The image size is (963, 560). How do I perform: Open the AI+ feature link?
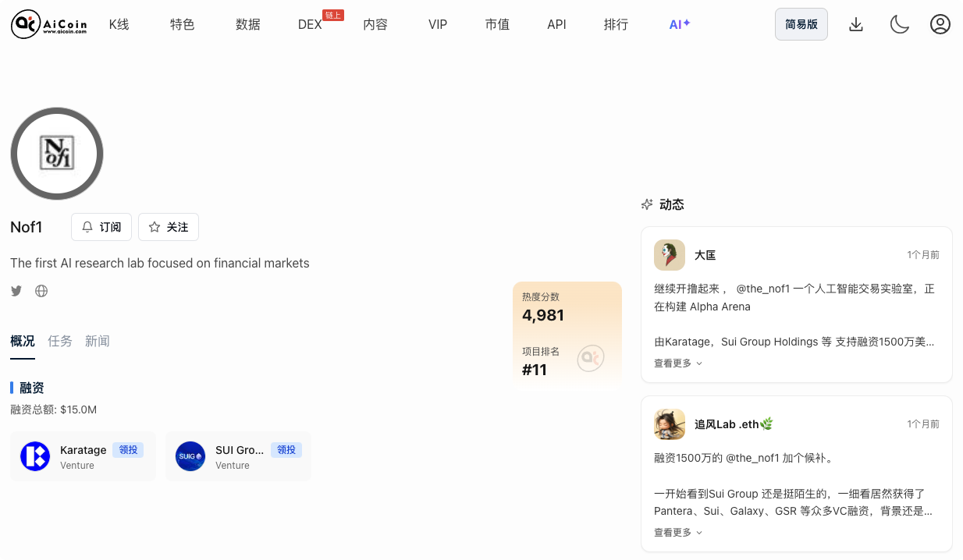pos(680,24)
